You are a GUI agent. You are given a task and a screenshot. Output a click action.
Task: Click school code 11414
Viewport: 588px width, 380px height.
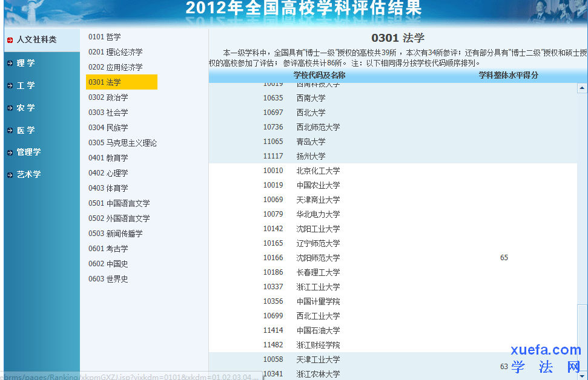click(273, 330)
